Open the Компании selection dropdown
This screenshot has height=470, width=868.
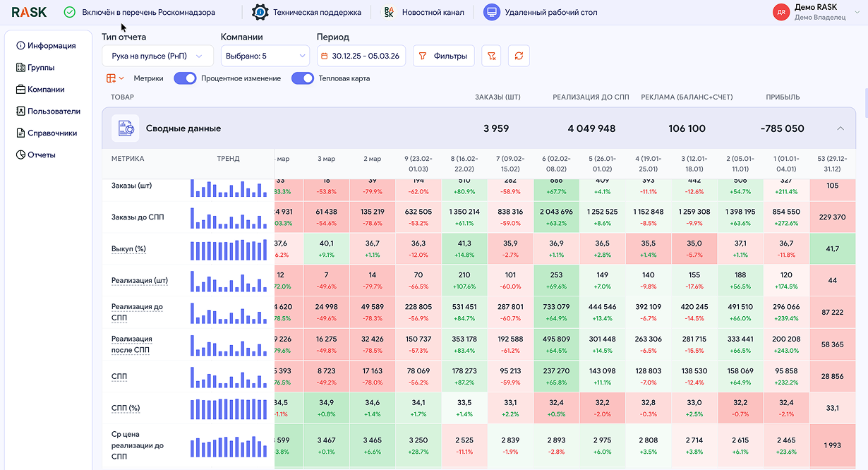[x=265, y=56]
